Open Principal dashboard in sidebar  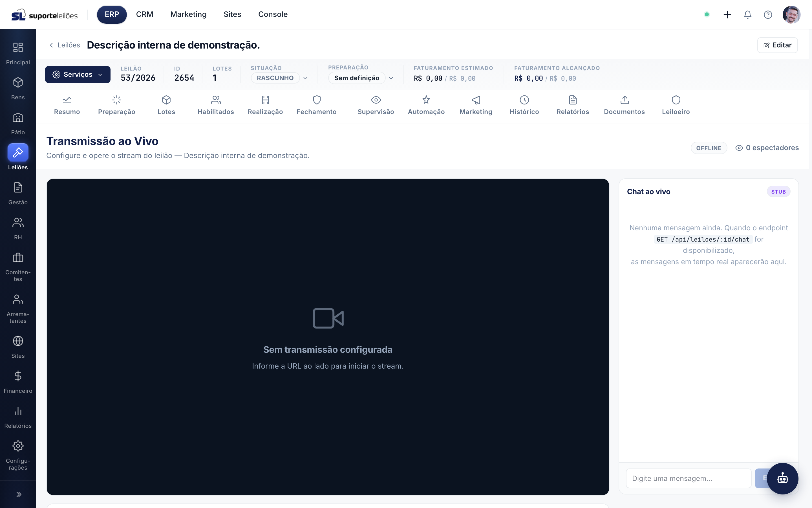(x=18, y=53)
